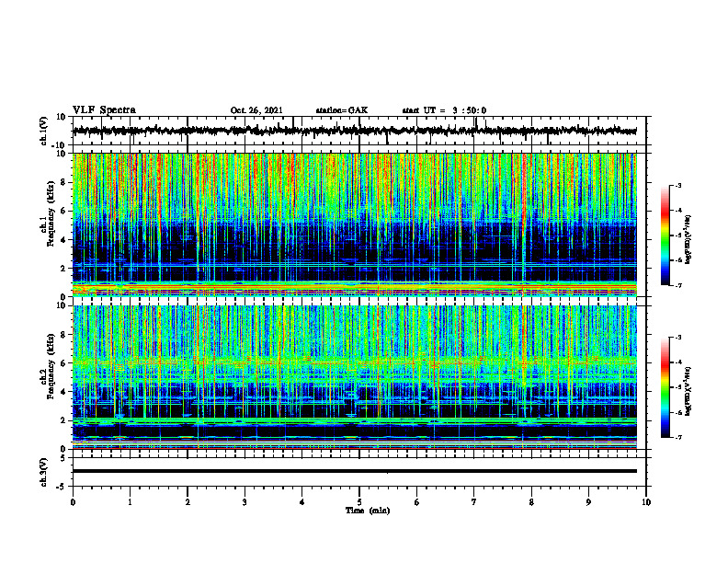The width and height of the screenshot is (728, 563).
Task: Click the ch.3 flat voltage trace
Action: [x=355, y=471]
